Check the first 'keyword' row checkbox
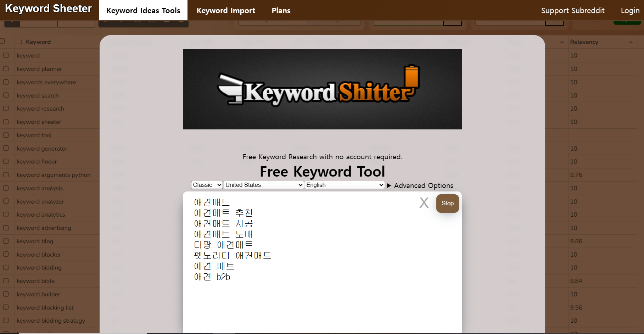Viewport: 644px width, 334px height. click(x=6, y=55)
